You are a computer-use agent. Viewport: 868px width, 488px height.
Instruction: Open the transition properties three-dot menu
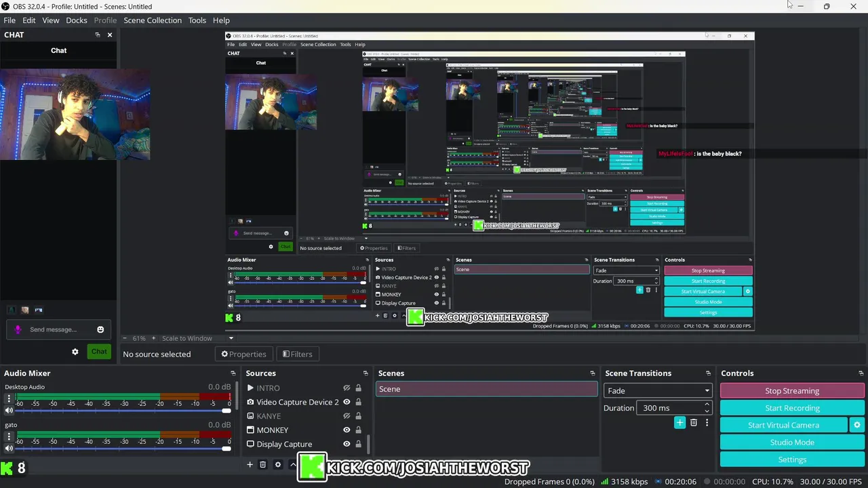coord(707,422)
